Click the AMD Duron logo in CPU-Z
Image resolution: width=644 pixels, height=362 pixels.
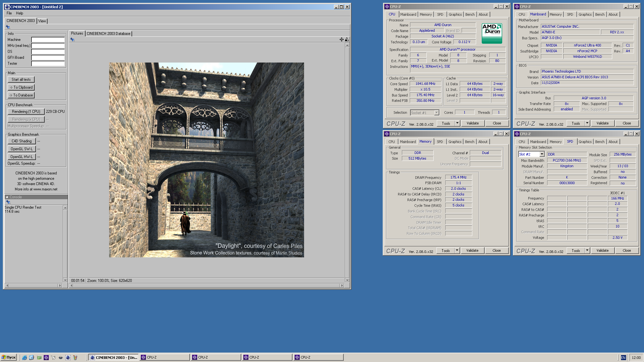click(x=492, y=33)
